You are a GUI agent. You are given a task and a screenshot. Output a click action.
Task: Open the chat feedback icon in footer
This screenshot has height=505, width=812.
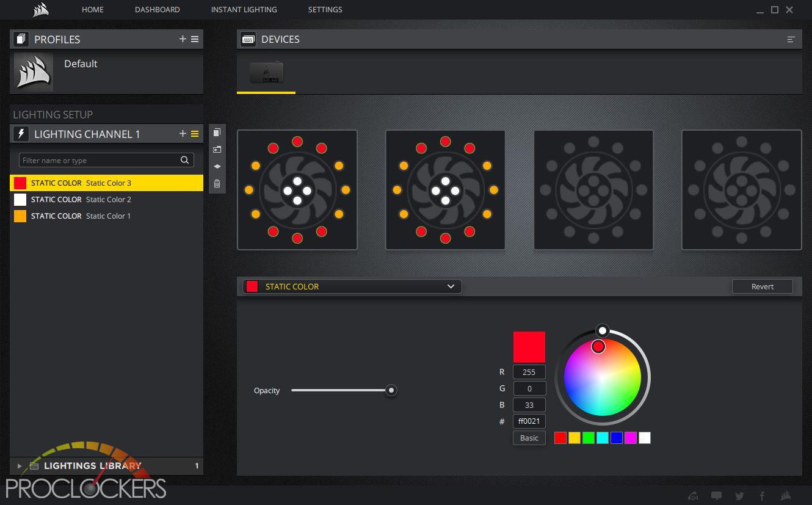716,496
